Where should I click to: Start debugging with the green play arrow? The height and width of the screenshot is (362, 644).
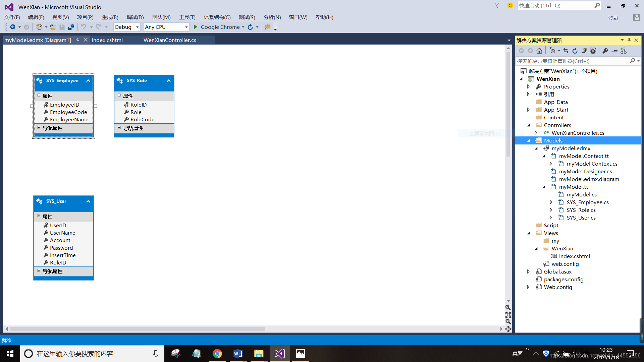pos(195,27)
